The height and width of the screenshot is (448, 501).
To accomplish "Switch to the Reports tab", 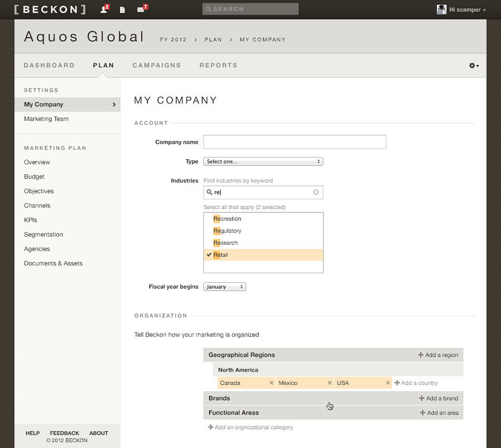I will (x=218, y=65).
